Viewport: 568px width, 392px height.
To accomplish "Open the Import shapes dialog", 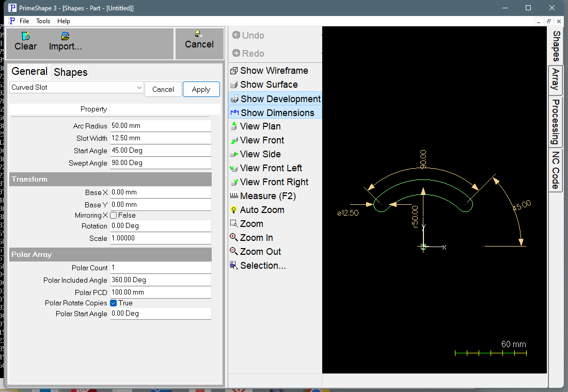I will tap(65, 42).
